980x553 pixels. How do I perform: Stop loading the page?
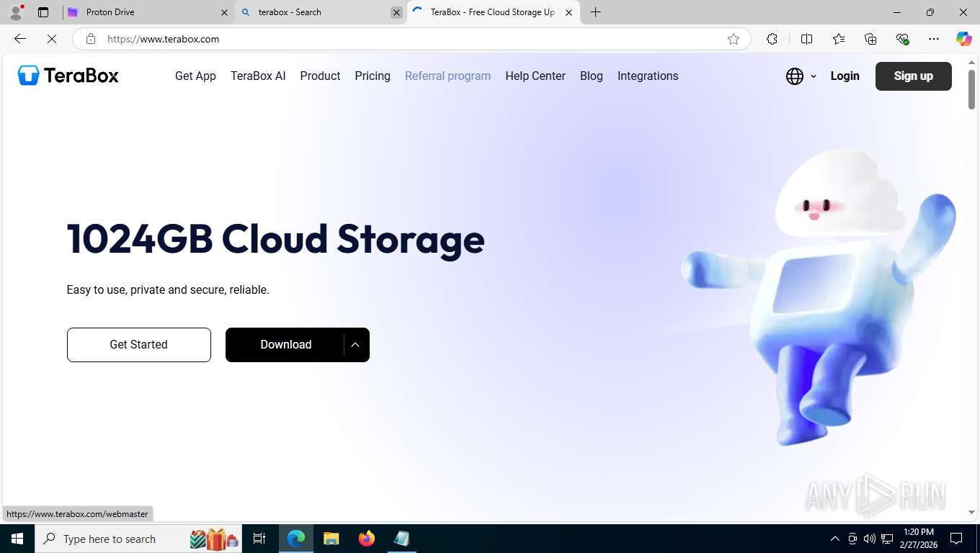pyautogui.click(x=52, y=39)
